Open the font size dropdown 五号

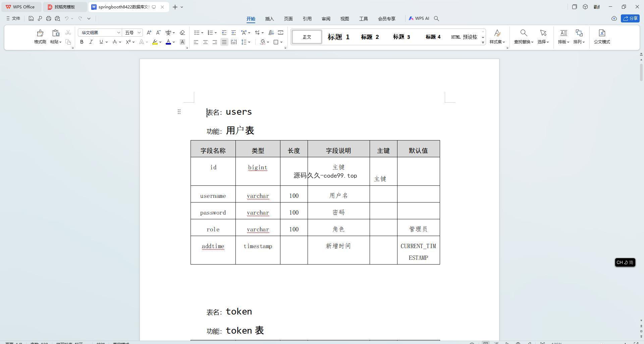point(139,33)
